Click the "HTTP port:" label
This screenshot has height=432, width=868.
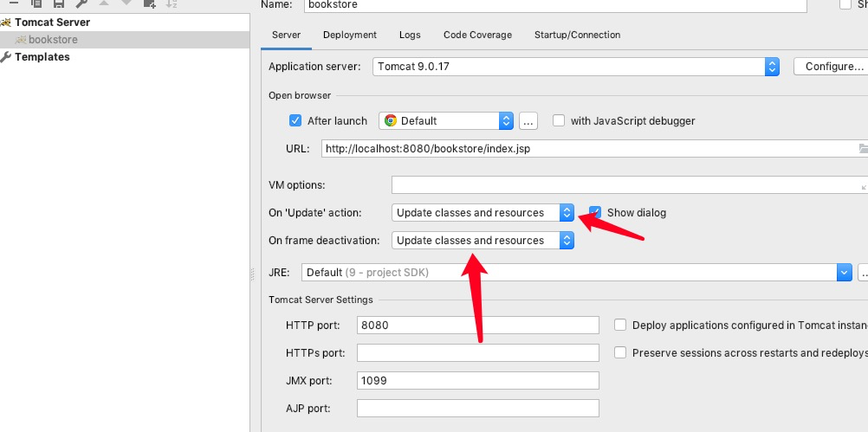[313, 326]
